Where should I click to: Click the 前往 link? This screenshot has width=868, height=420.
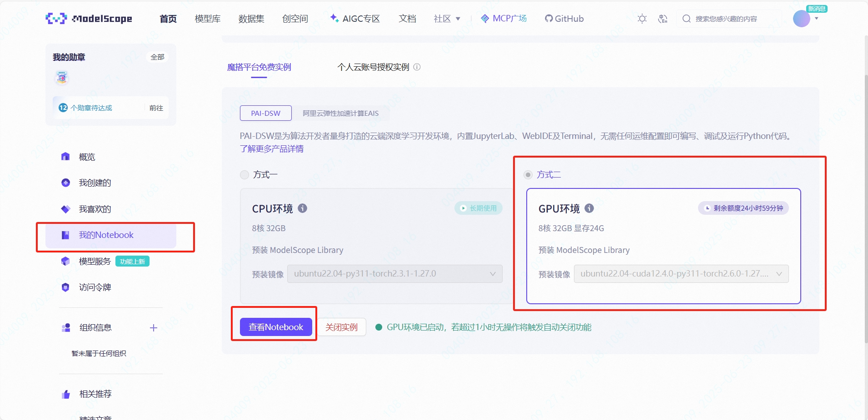point(156,108)
